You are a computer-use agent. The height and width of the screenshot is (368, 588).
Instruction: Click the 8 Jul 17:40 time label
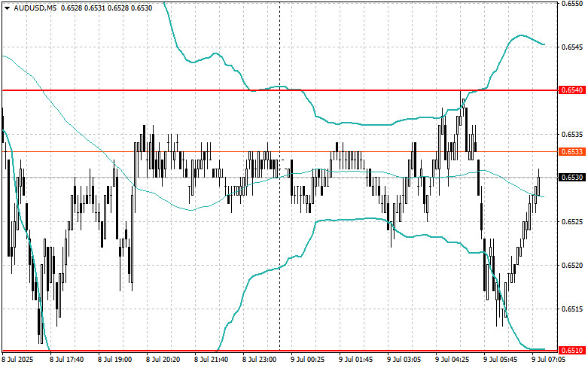(66, 360)
